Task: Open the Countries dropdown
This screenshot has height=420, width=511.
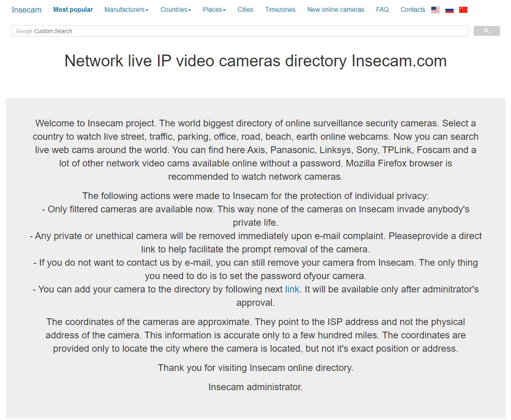Action: tap(176, 10)
